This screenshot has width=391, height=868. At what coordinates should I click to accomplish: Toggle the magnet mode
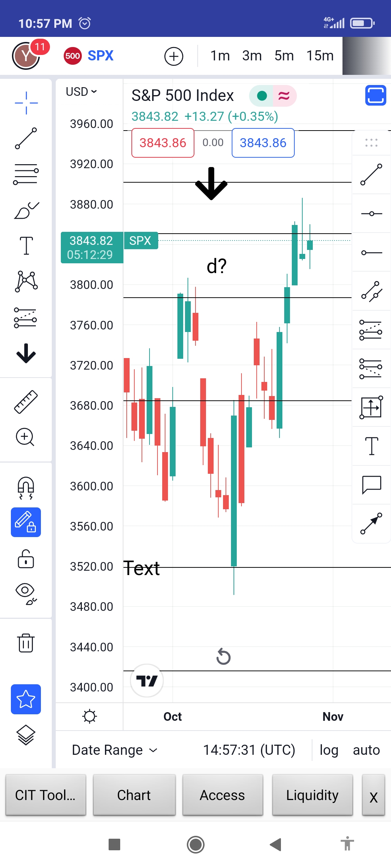coord(26,488)
